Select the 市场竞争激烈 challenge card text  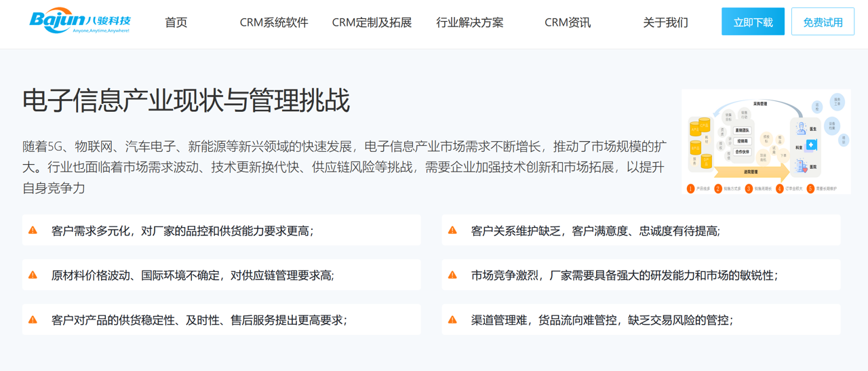[x=624, y=275]
